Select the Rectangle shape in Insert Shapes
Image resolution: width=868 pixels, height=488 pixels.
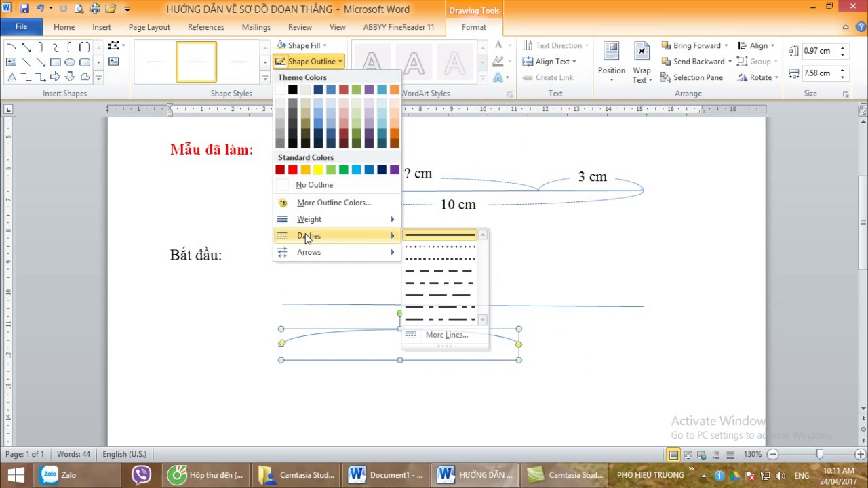[55, 62]
